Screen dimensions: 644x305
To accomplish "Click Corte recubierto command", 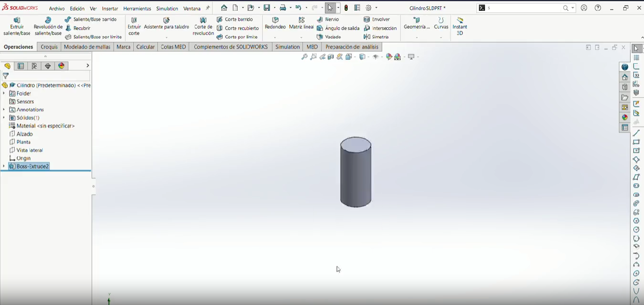I will point(238,28).
